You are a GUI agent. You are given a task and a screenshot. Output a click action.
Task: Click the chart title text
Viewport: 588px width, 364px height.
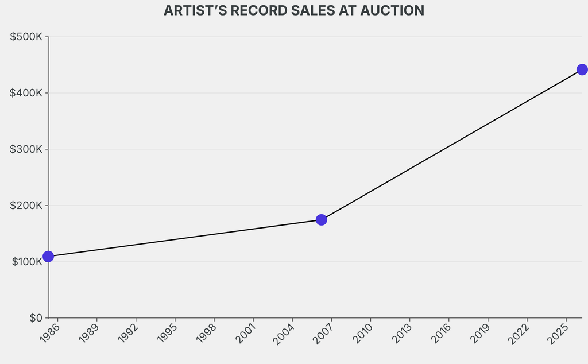pos(294,11)
